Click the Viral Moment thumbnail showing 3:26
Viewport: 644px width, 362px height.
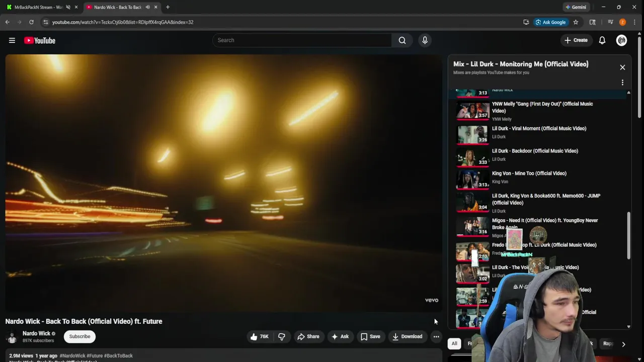(472, 135)
